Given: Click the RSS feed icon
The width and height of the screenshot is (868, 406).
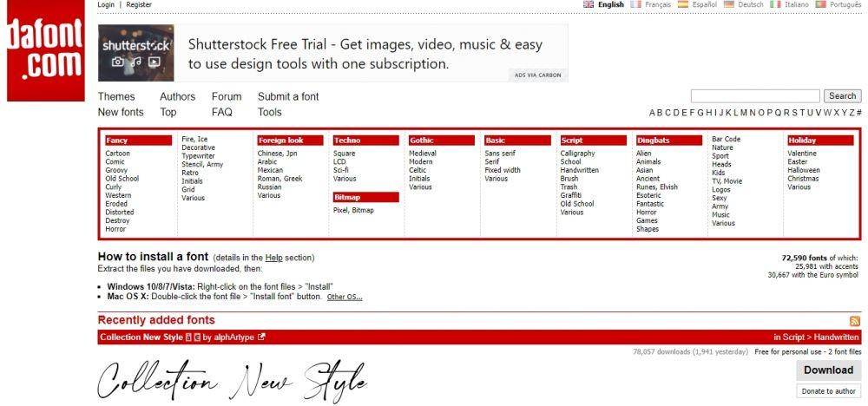Looking at the screenshot, I should coord(855,321).
